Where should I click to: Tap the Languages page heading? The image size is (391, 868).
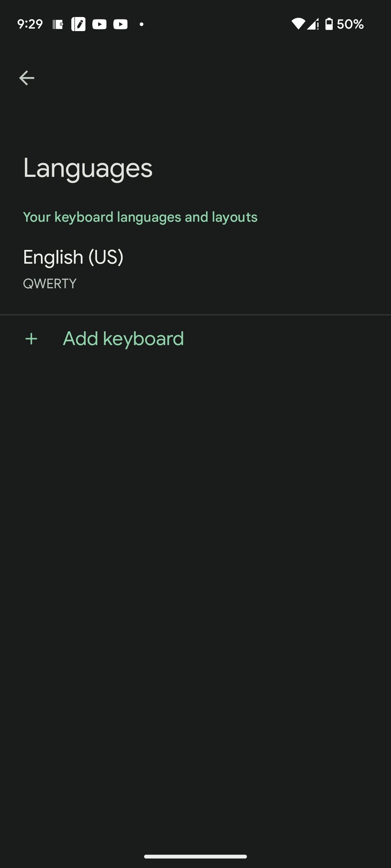tap(88, 167)
